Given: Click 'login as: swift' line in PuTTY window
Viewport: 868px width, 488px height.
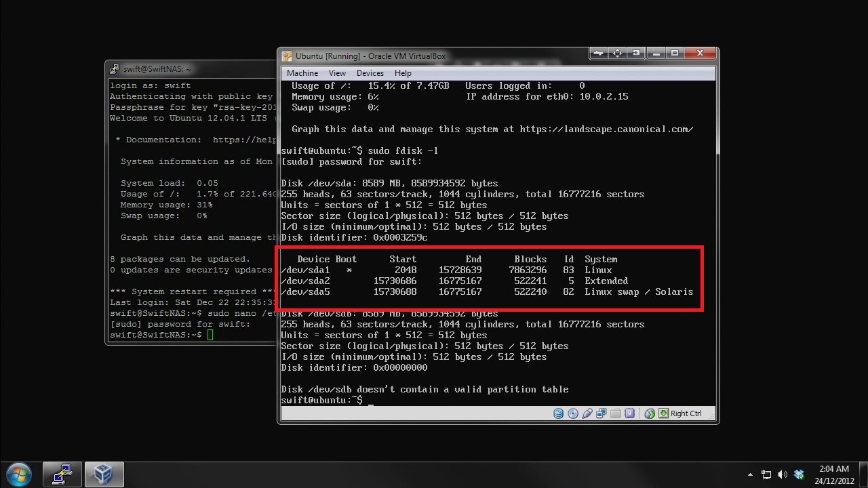Looking at the screenshot, I should point(151,85).
